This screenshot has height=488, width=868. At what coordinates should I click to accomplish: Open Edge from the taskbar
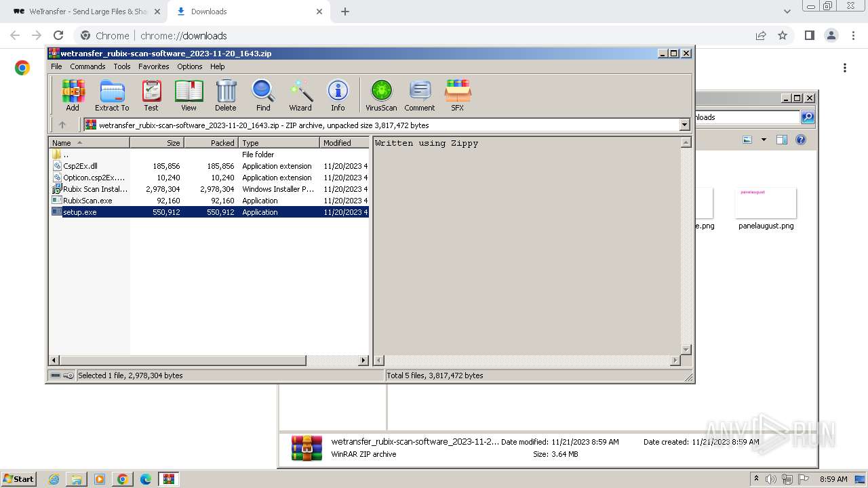coord(145,479)
